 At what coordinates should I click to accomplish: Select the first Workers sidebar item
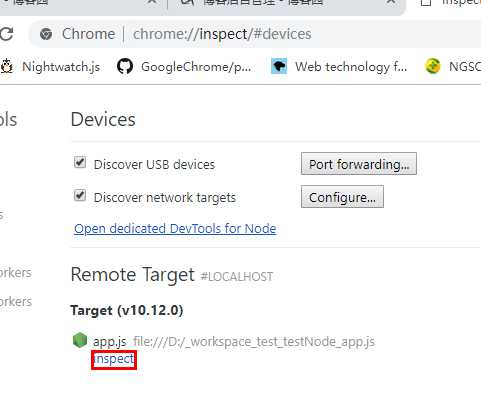[16, 273]
